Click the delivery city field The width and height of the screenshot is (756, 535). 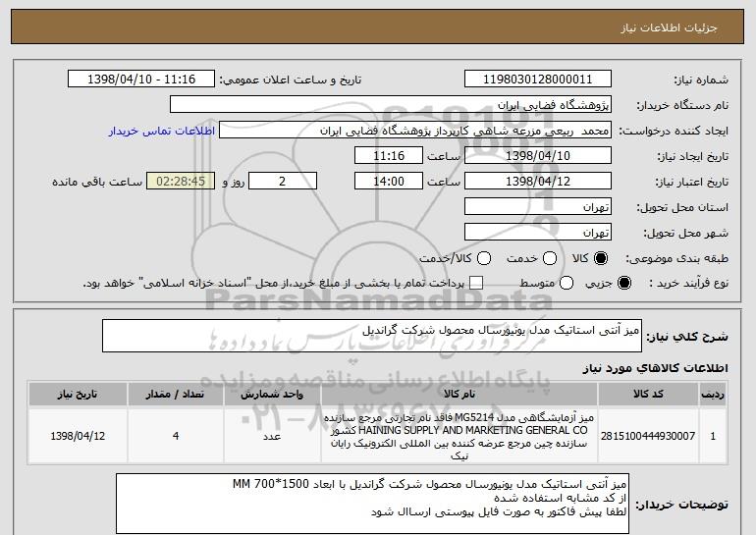538,233
